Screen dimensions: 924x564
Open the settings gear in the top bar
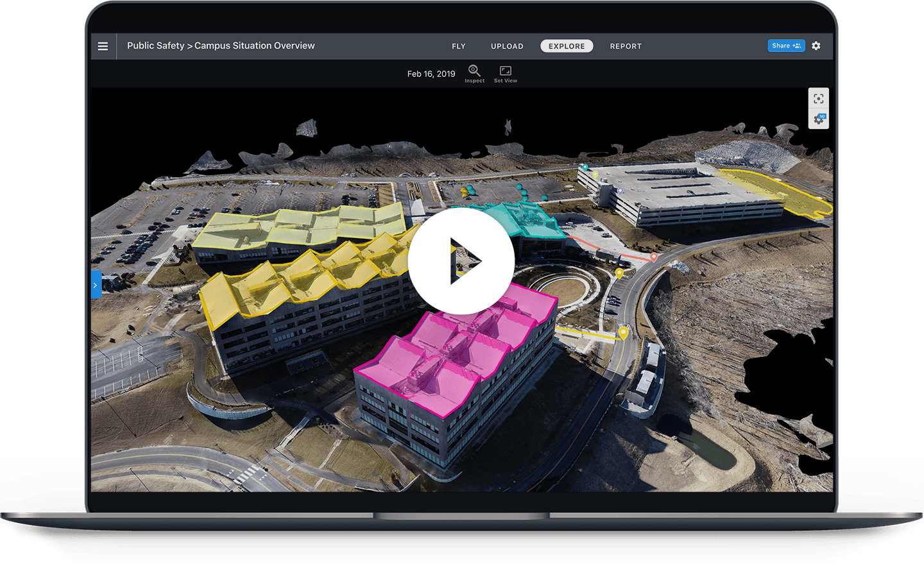tap(816, 46)
